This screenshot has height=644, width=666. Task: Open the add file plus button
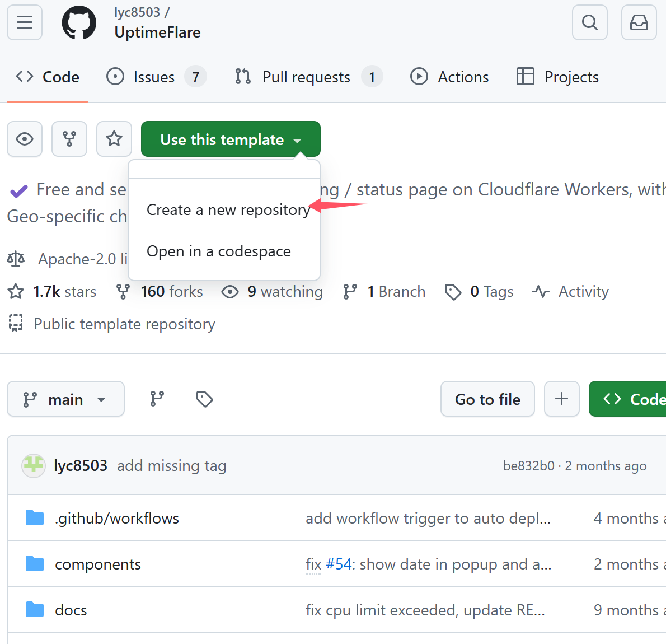click(561, 399)
